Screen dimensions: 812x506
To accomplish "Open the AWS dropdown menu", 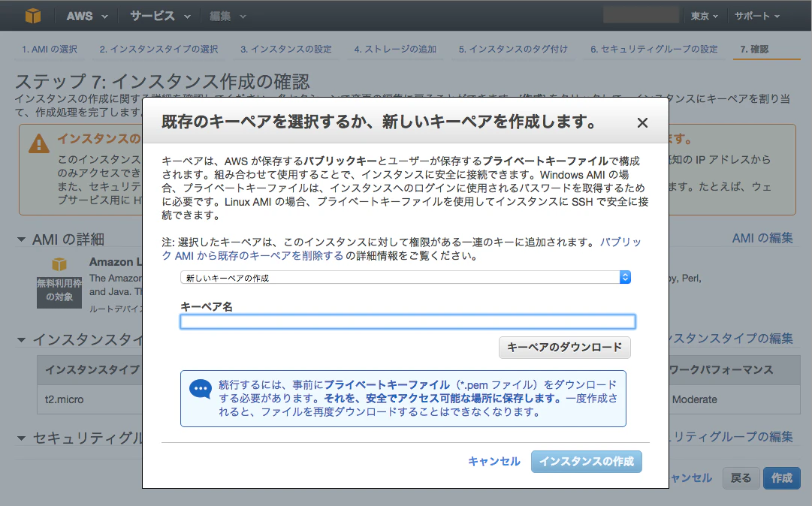I will pyautogui.click(x=87, y=16).
